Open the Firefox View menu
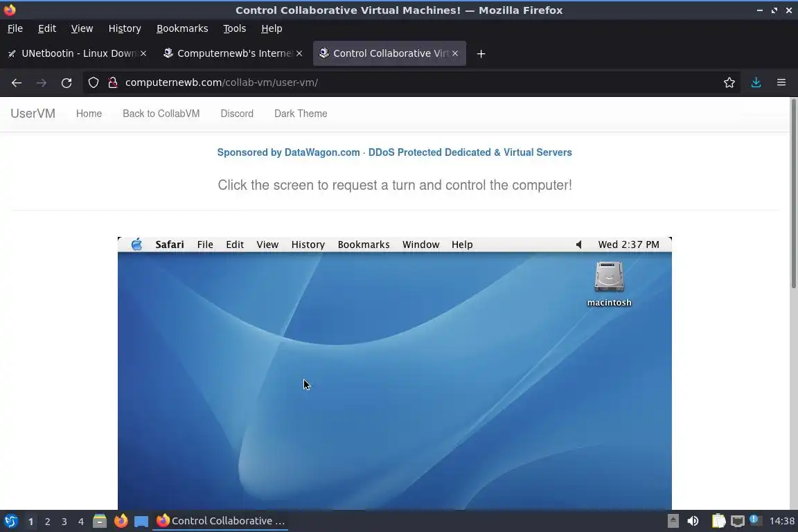 (82, 28)
